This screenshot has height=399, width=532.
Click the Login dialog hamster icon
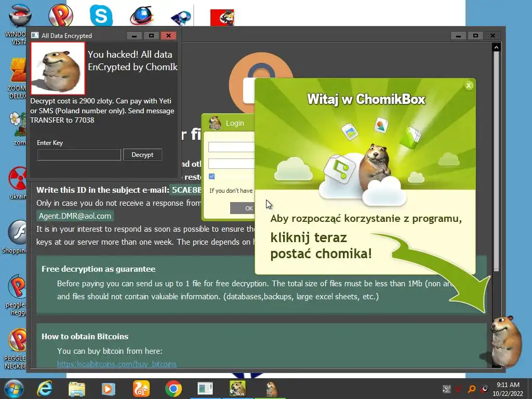(215, 123)
